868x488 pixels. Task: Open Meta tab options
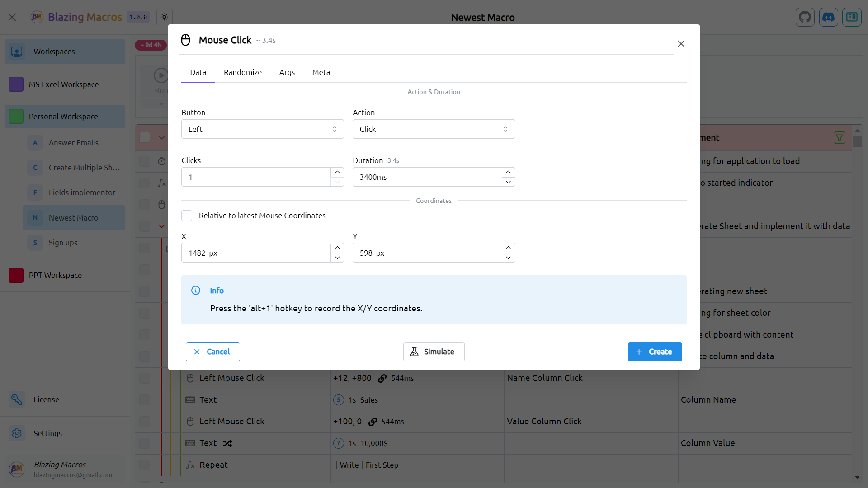pos(321,72)
